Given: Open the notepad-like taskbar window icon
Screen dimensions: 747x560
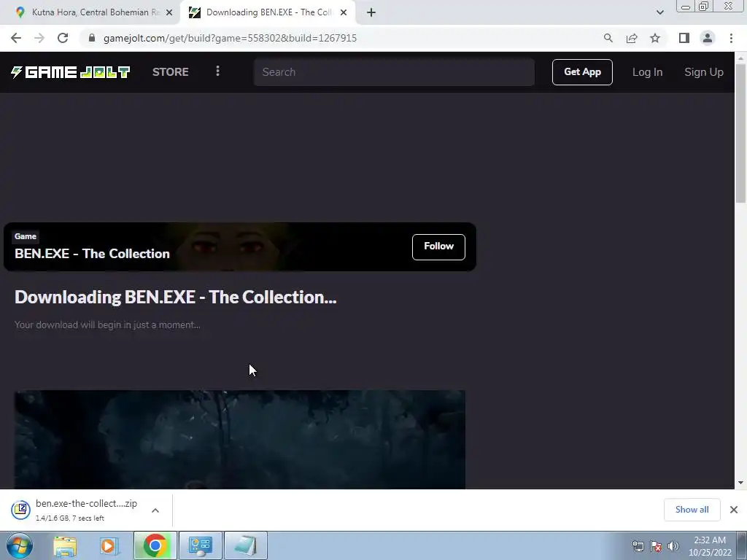Looking at the screenshot, I should point(246,545).
